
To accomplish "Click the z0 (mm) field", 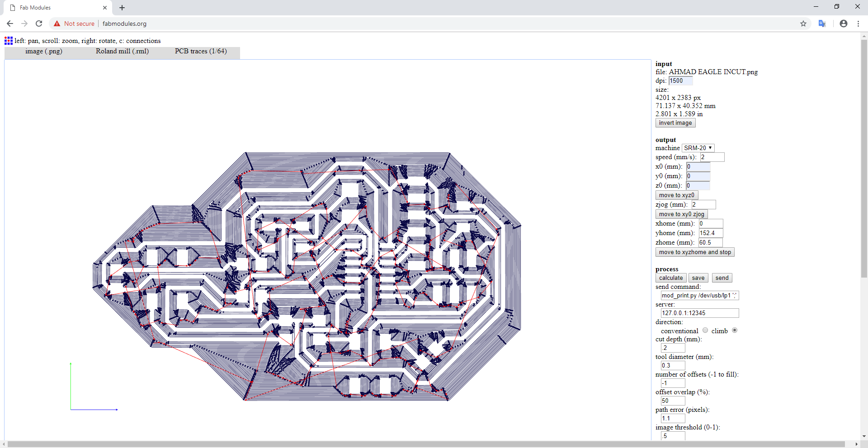I will click(x=698, y=186).
